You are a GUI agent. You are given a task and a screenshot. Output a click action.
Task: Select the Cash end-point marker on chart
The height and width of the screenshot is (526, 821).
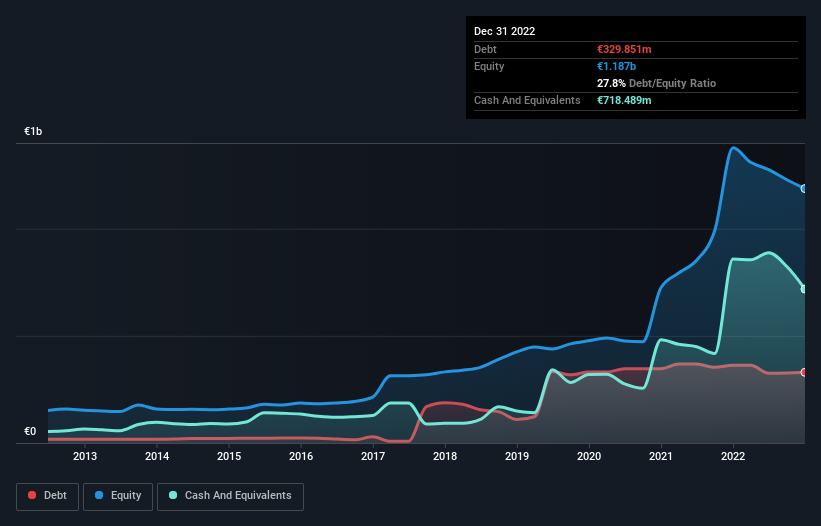pyautogui.click(x=804, y=289)
